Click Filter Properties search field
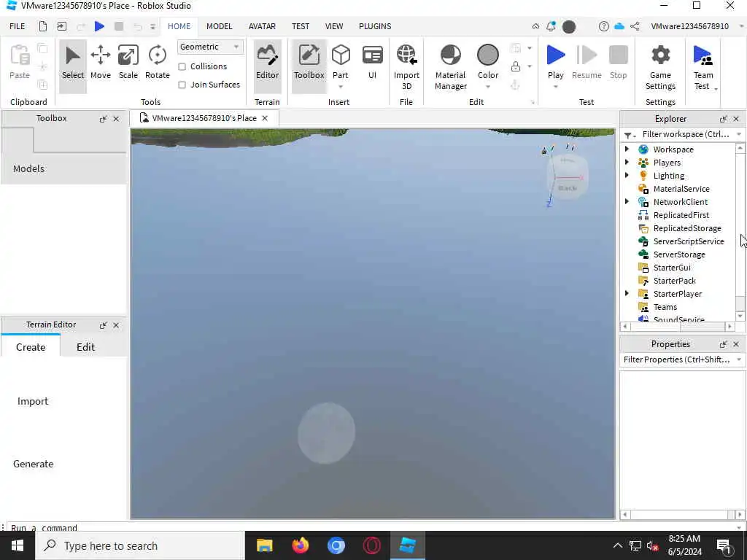 682,359
